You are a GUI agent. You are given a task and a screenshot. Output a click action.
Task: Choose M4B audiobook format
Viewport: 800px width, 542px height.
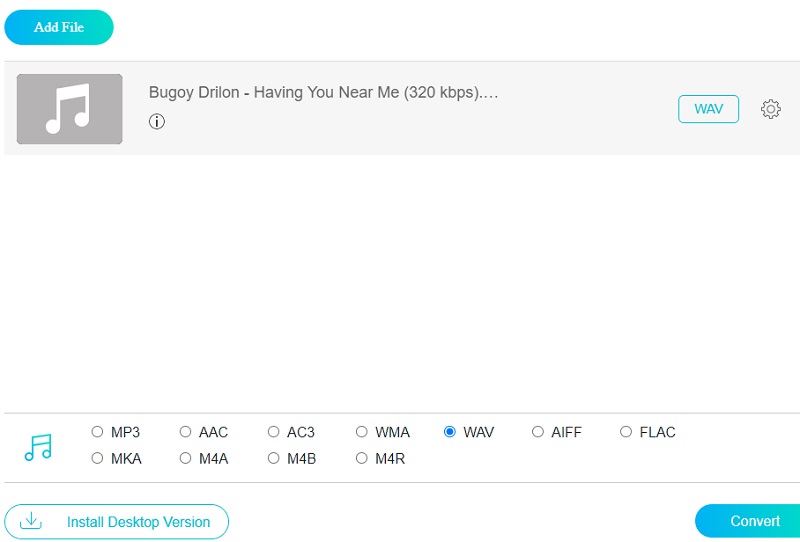[x=273, y=458]
